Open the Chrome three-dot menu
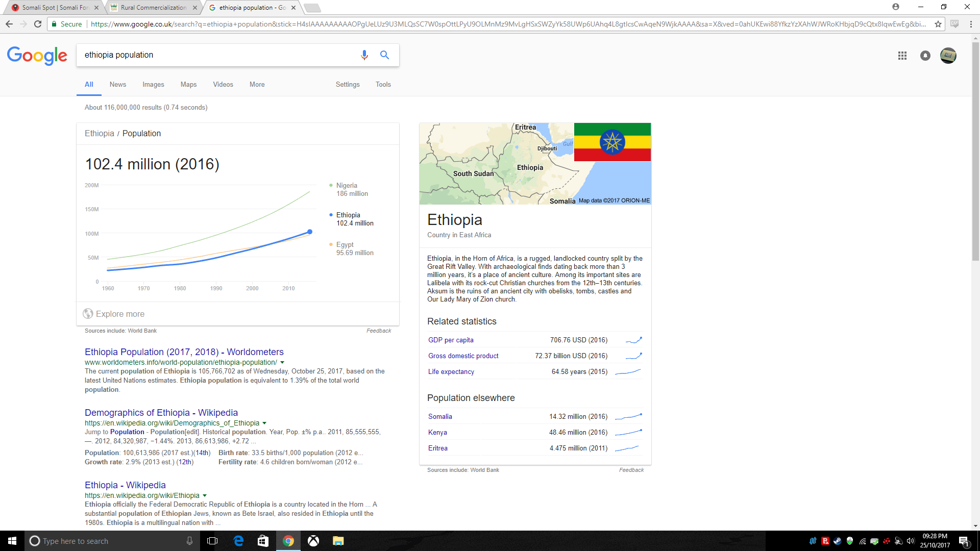This screenshot has width=980, height=551. (x=971, y=24)
